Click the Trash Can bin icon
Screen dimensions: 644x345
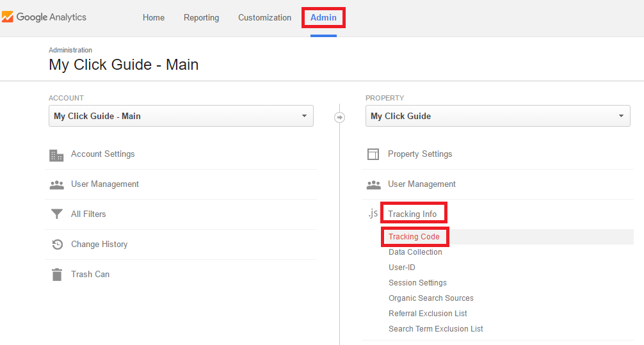(x=57, y=275)
